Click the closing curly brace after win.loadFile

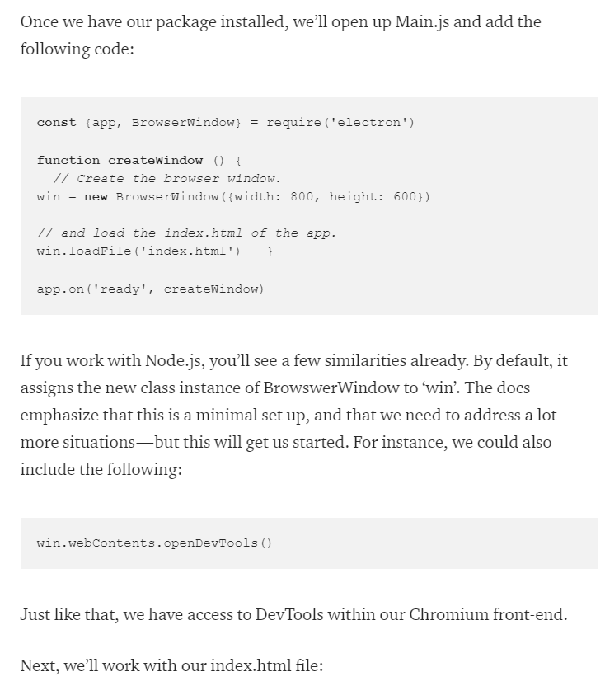click(270, 251)
